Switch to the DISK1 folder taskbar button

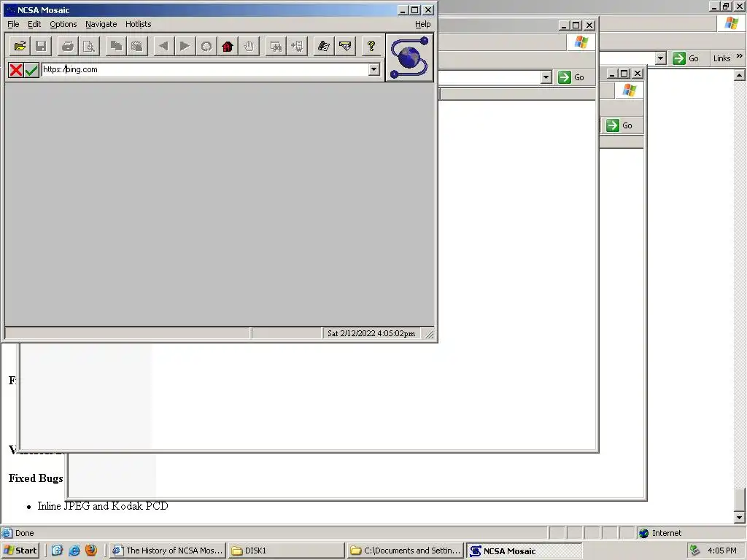tap(286, 551)
